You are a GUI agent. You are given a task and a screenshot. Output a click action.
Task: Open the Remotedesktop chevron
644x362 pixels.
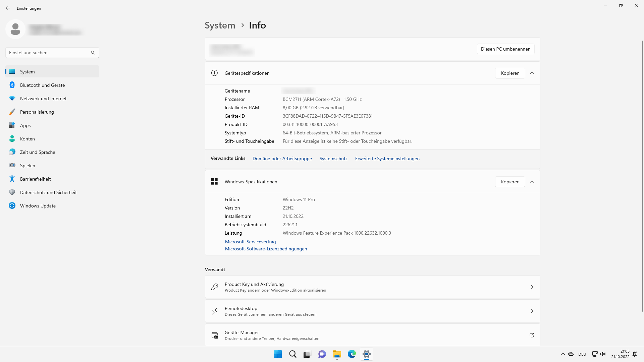(532, 311)
